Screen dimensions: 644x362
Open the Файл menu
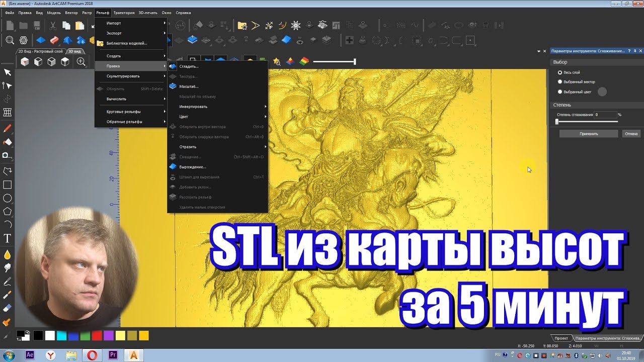10,13
